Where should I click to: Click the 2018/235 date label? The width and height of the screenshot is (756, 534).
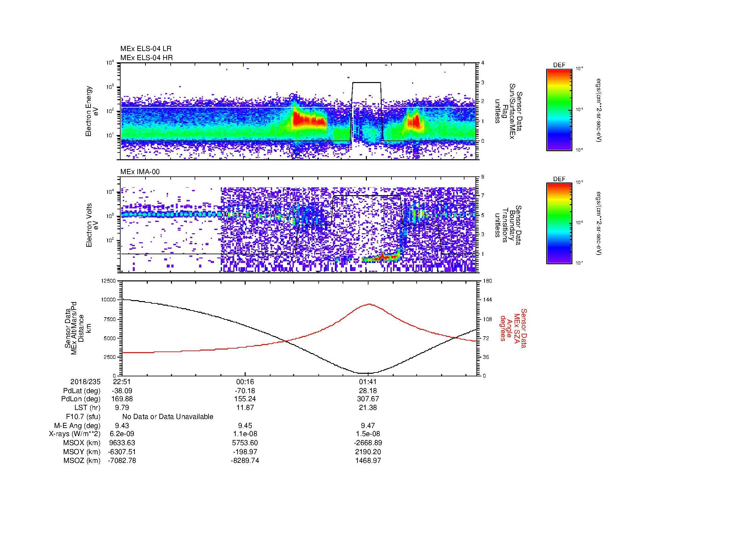86,382
